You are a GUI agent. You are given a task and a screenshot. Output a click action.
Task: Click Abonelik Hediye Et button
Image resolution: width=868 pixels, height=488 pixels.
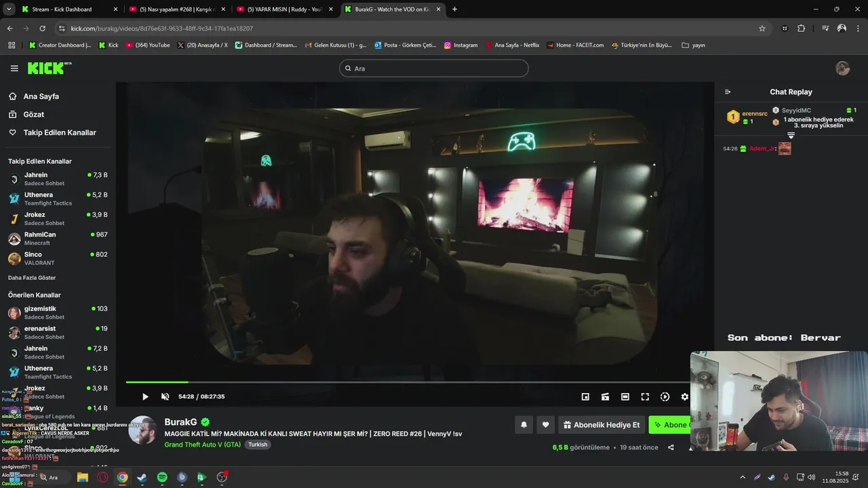[601, 425]
